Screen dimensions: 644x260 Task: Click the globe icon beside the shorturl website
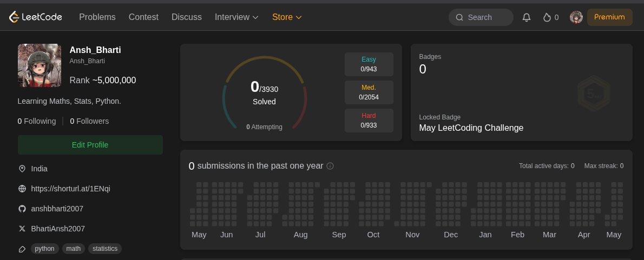pyautogui.click(x=22, y=189)
